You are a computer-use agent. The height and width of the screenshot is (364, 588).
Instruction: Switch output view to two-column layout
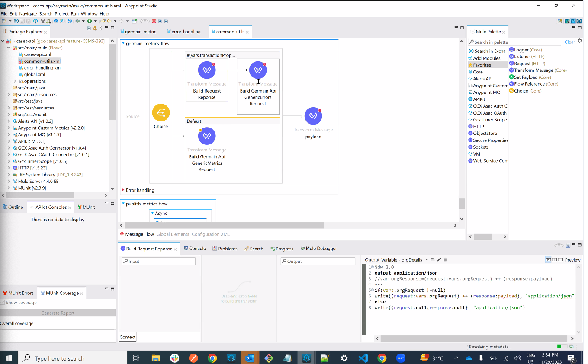tap(554, 259)
